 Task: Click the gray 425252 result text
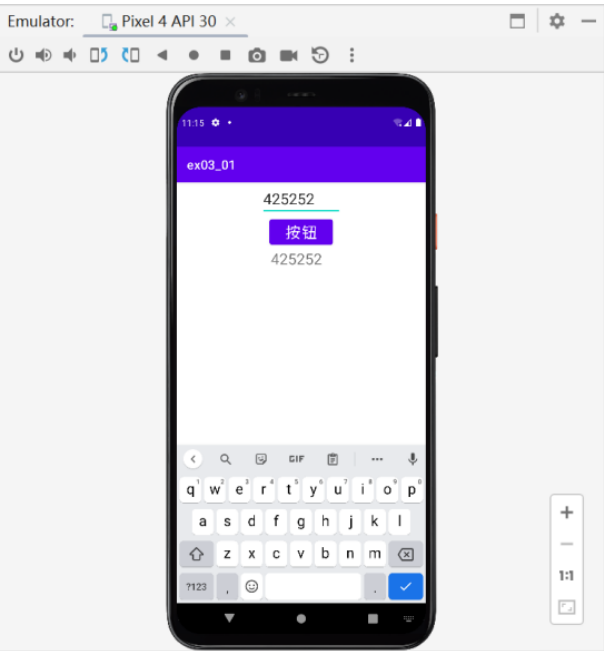296,259
